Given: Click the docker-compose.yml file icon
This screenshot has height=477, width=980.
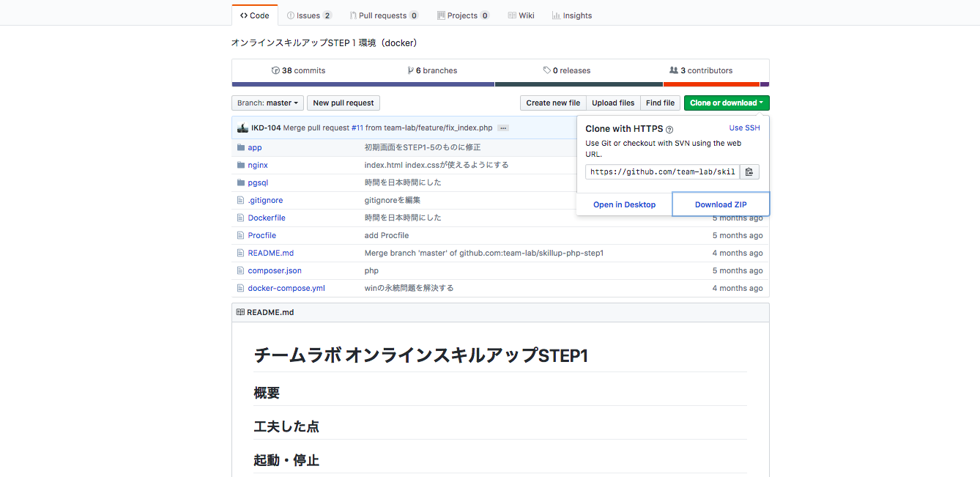Looking at the screenshot, I should click(x=240, y=288).
